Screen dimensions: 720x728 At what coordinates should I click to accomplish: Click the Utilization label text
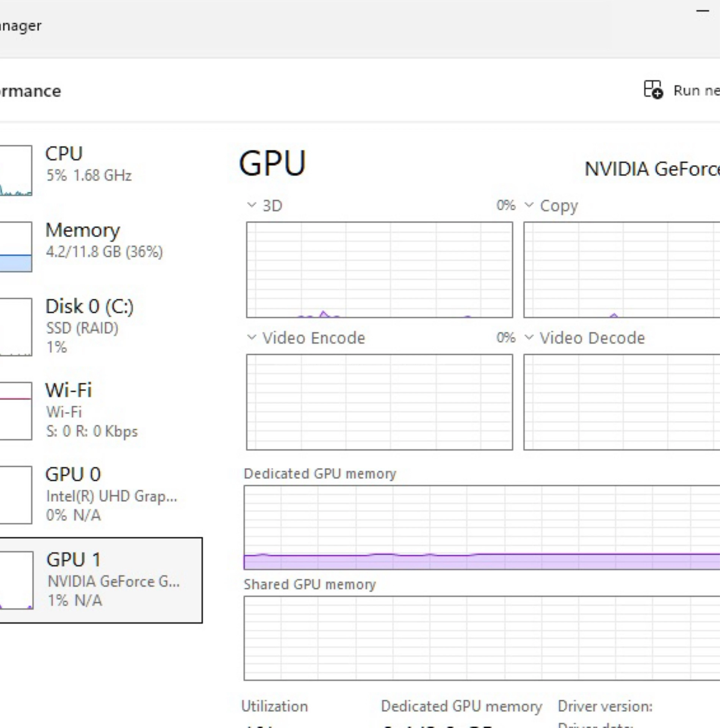point(275,707)
